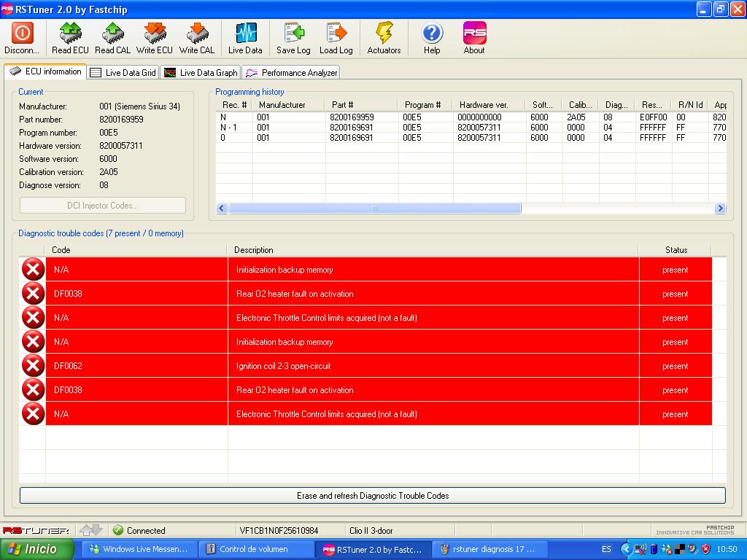Image resolution: width=747 pixels, height=560 pixels.
Task: Click the E0FF00 cell in history
Action: click(x=653, y=117)
